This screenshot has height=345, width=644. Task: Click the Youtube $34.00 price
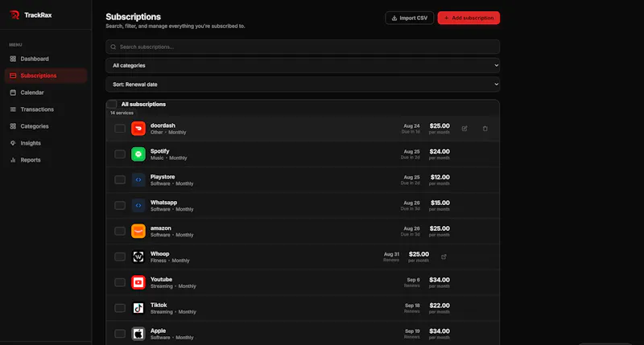(x=440, y=280)
